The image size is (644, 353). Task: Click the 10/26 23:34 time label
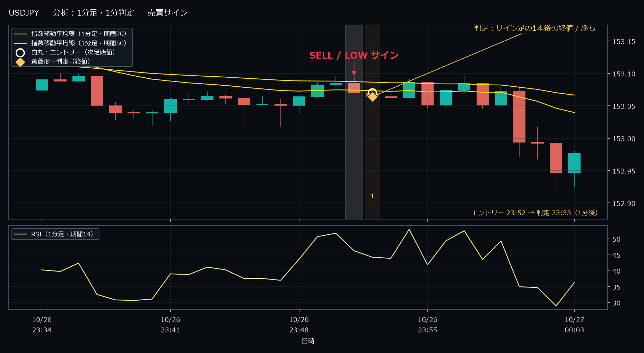click(x=42, y=325)
